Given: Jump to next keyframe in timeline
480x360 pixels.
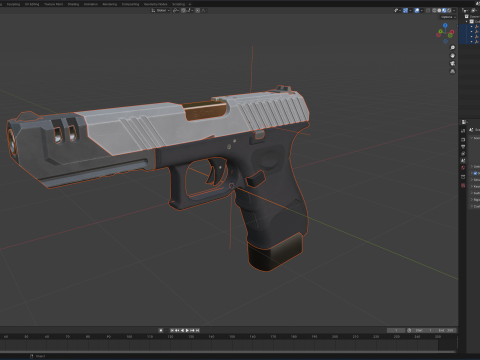Looking at the screenshot, I should point(192,330).
